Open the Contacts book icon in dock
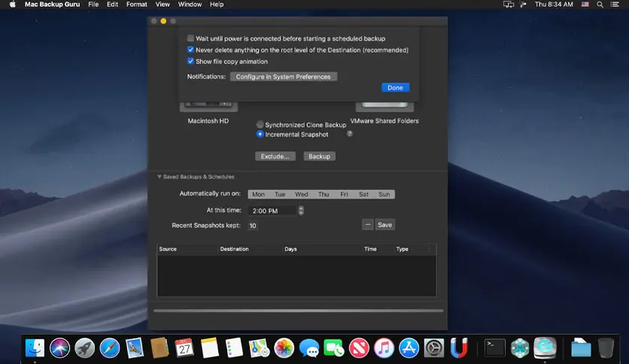 [x=160, y=347]
